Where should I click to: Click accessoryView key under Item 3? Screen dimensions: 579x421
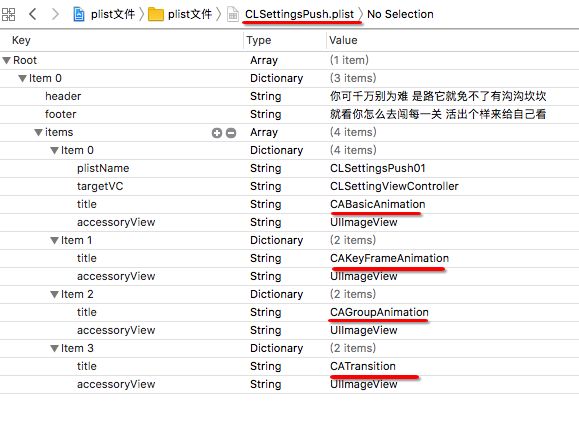tap(116, 384)
